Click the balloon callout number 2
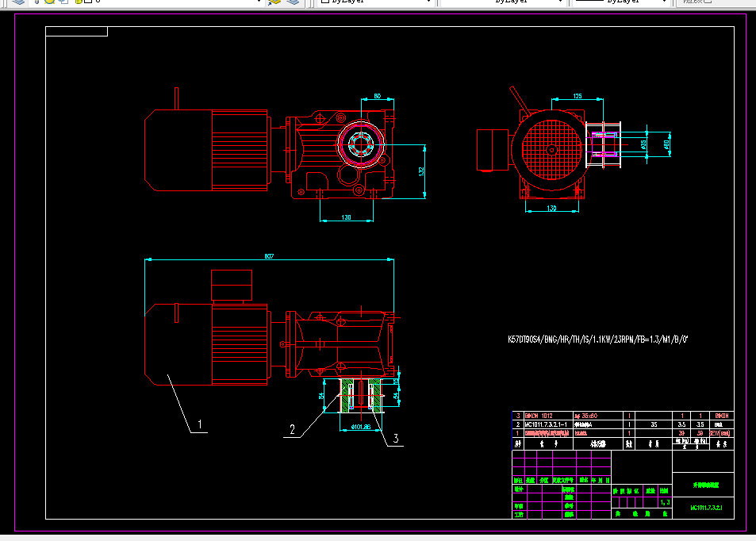Screen dimensions: 756x541 tap(292, 429)
